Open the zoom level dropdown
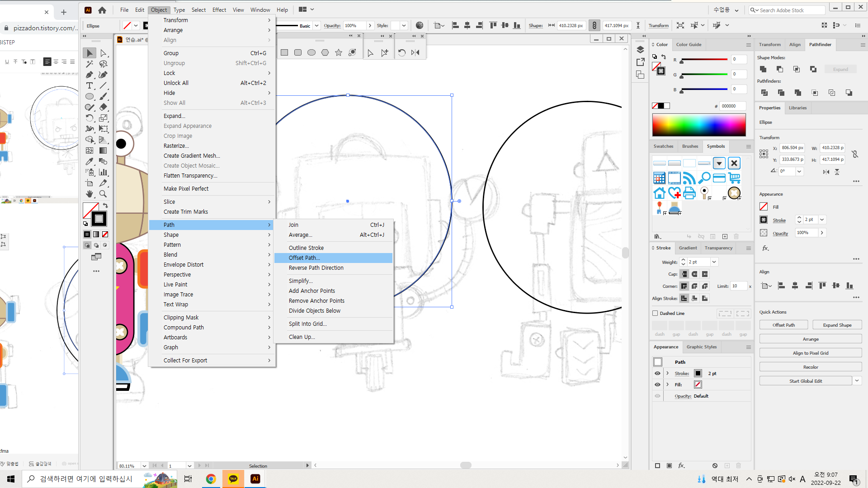The width and height of the screenshot is (868, 488). (144, 466)
